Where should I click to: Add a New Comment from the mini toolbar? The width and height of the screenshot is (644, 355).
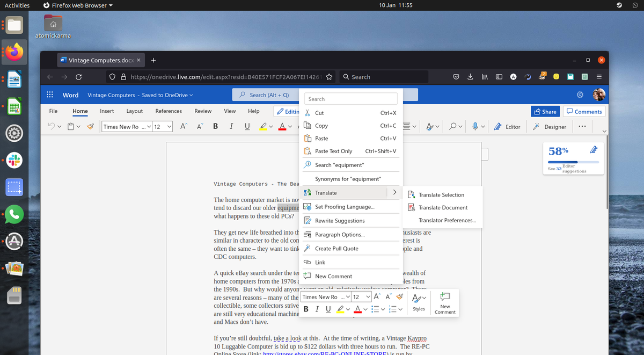pyautogui.click(x=444, y=302)
